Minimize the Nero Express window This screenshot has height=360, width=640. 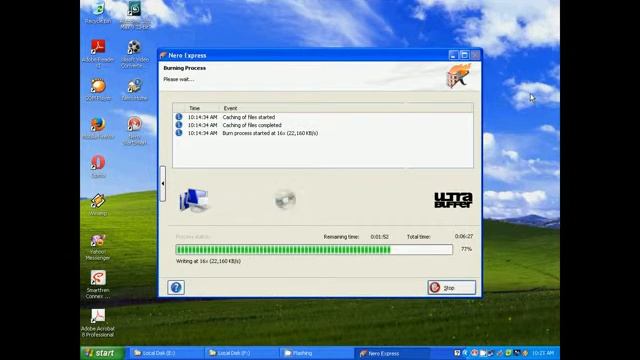point(453,55)
